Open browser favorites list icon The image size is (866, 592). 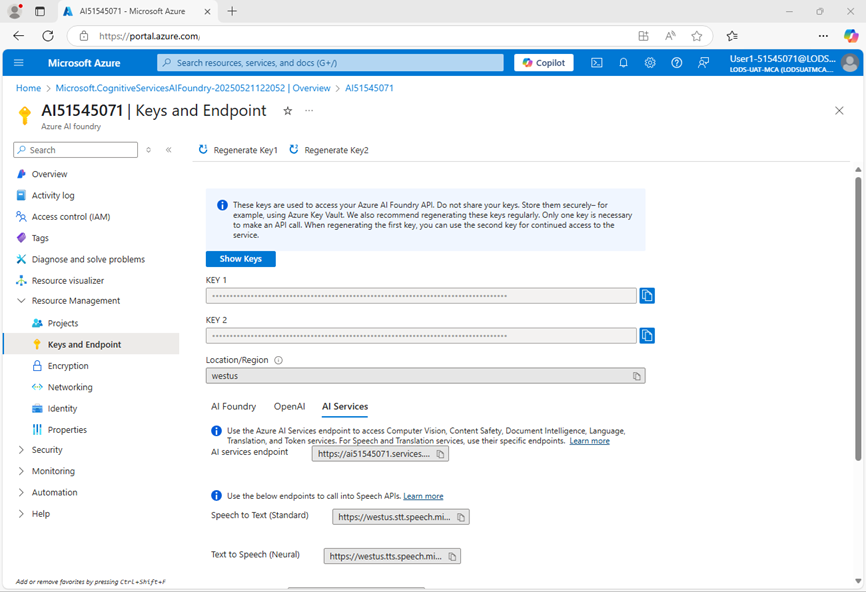coord(732,36)
